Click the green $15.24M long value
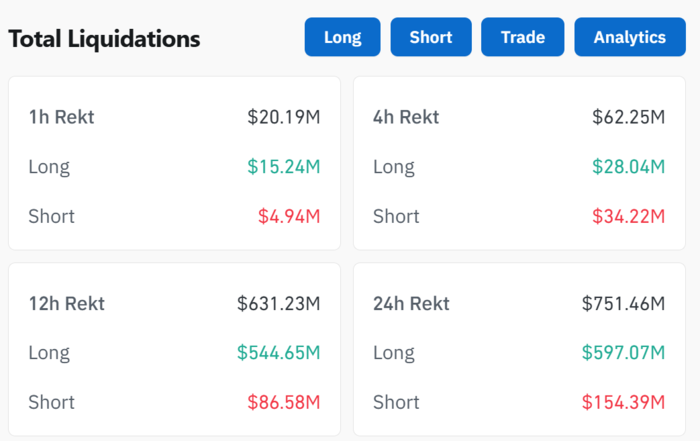 pyautogui.click(x=283, y=166)
